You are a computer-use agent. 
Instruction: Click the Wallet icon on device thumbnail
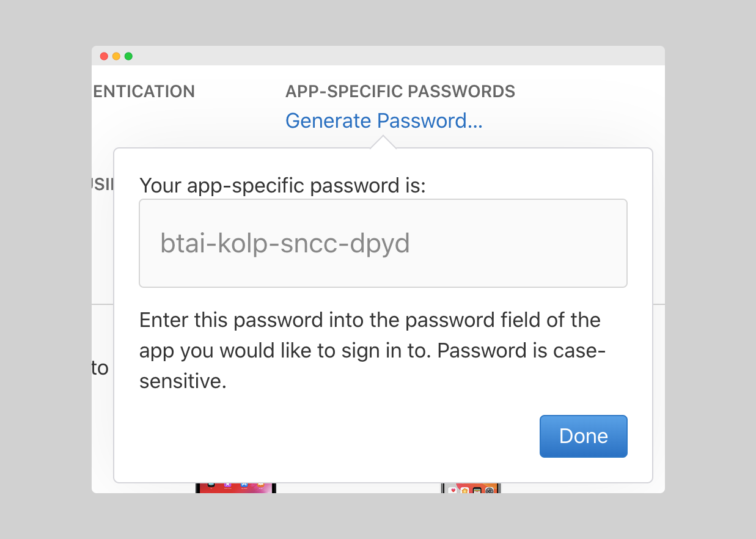(x=477, y=490)
